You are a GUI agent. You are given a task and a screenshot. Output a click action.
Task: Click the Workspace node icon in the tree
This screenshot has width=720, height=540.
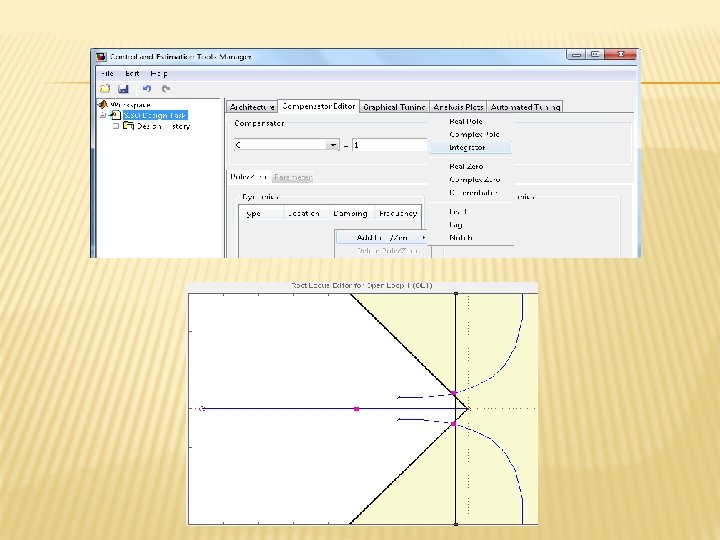(x=103, y=105)
